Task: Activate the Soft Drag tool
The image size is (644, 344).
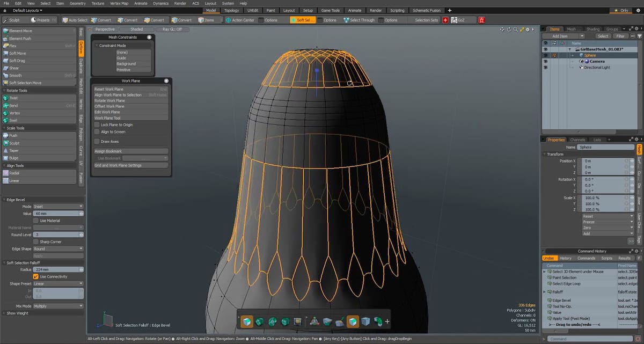Action: pyautogui.click(x=17, y=61)
